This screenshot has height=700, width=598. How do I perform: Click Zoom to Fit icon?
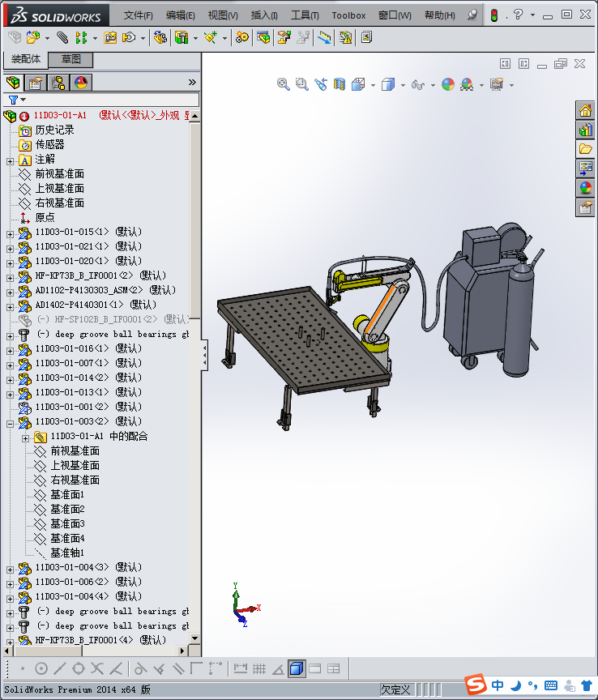[x=283, y=84]
